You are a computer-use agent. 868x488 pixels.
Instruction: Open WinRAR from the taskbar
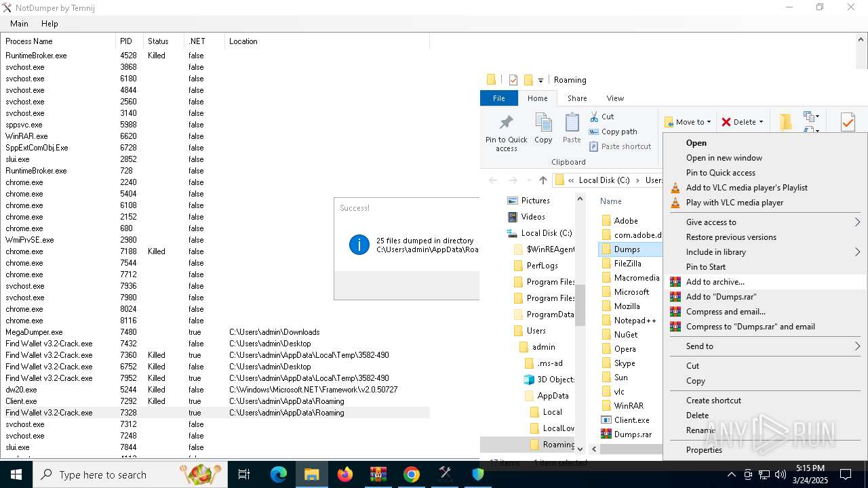click(378, 474)
